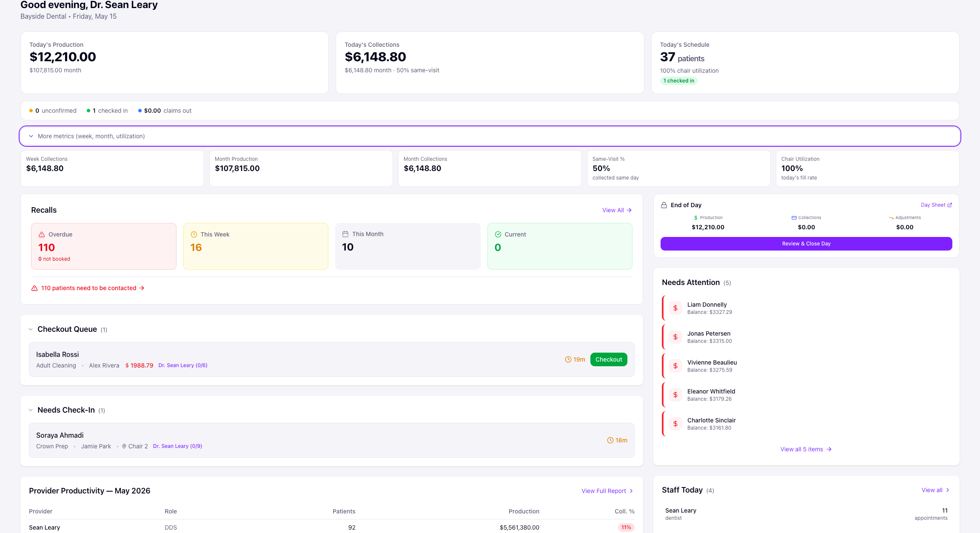Collapse the Needs Check-In section

[x=31, y=410]
